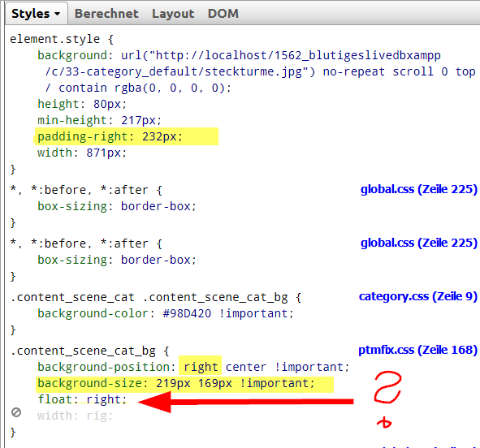Edit the 'float' property name
480x448 pixels.
click(54, 399)
